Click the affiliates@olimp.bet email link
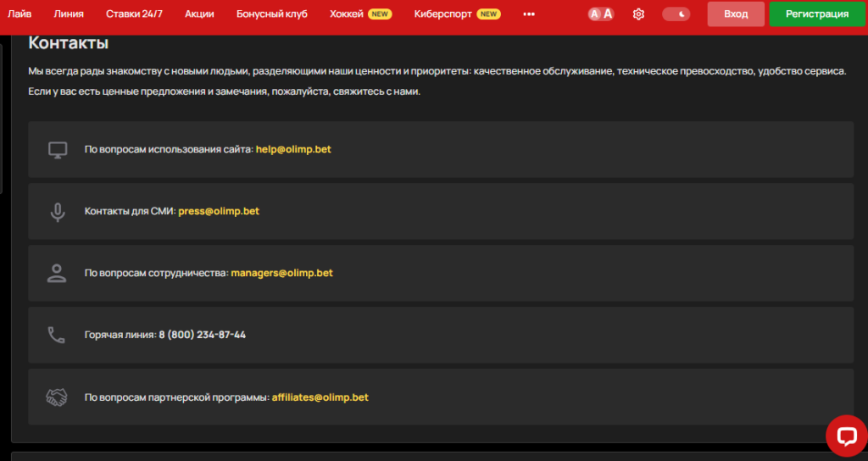 [x=320, y=397]
